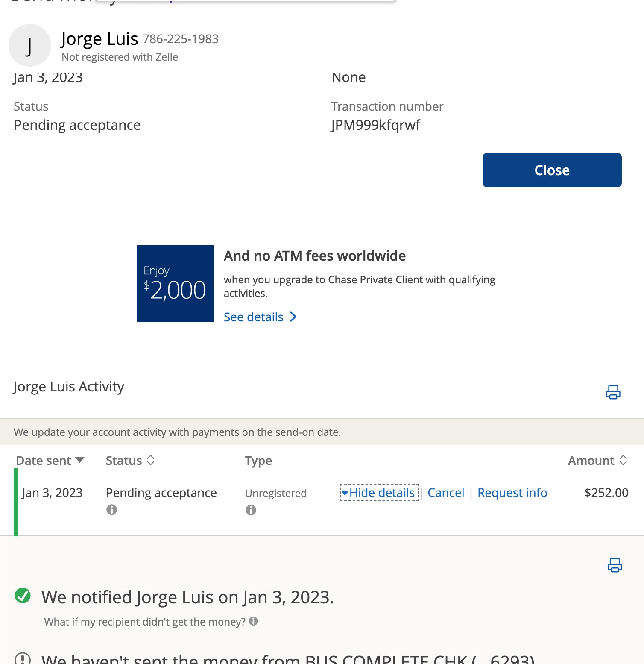This screenshot has height=664, width=644.
Task: Cancel the pending $252.00 payment
Action: click(x=446, y=493)
